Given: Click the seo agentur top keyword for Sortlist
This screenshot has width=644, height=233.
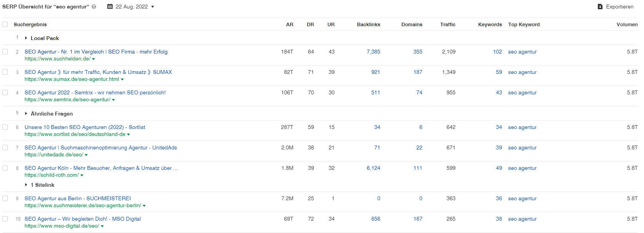Looking at the screenshot, I should [522, 127].
